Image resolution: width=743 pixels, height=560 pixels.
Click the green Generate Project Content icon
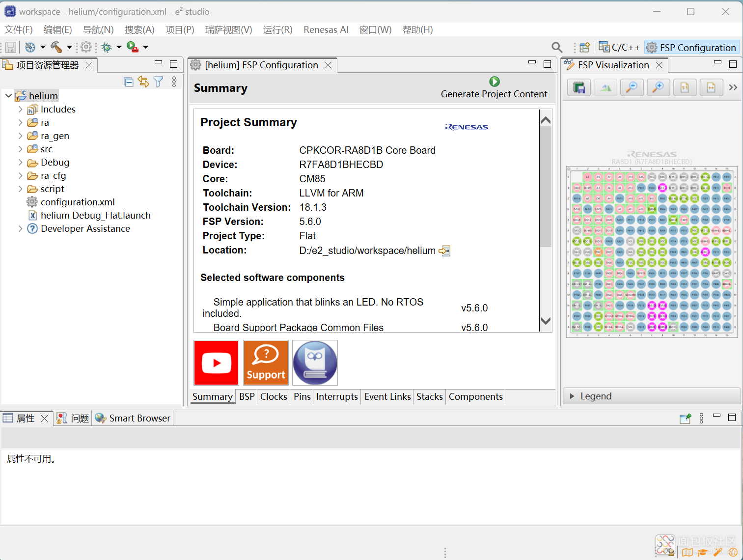click(x=495, y=82)
